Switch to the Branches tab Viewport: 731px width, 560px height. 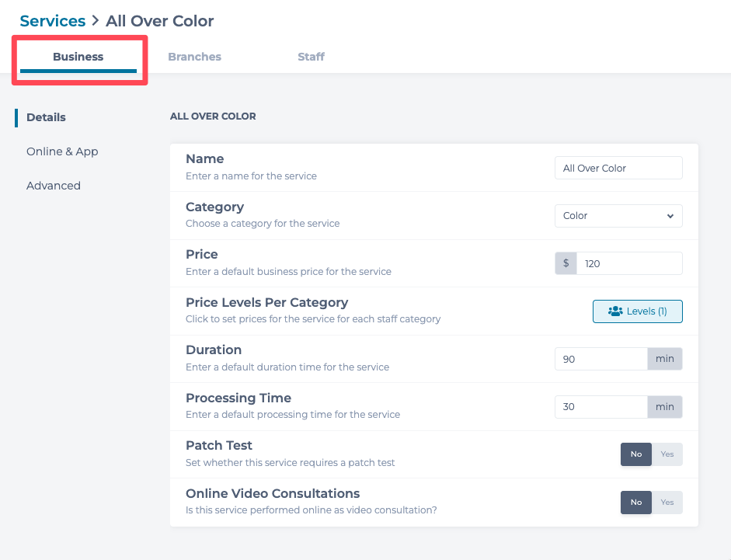(x=194, y=57)
